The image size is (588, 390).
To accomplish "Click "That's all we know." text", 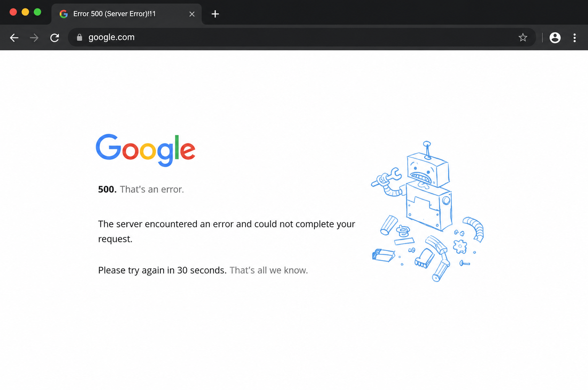I will (269, 270).
